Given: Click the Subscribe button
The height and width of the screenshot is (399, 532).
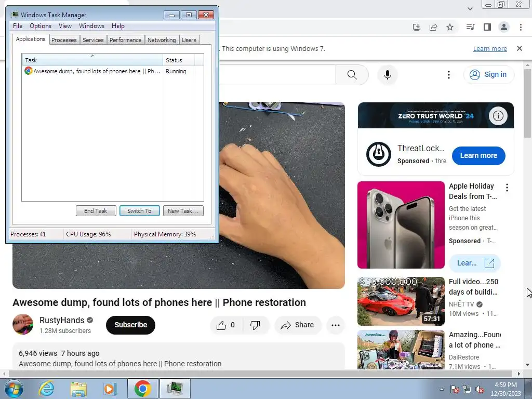Looking at the screenshot, I should [x=130, y=325].
